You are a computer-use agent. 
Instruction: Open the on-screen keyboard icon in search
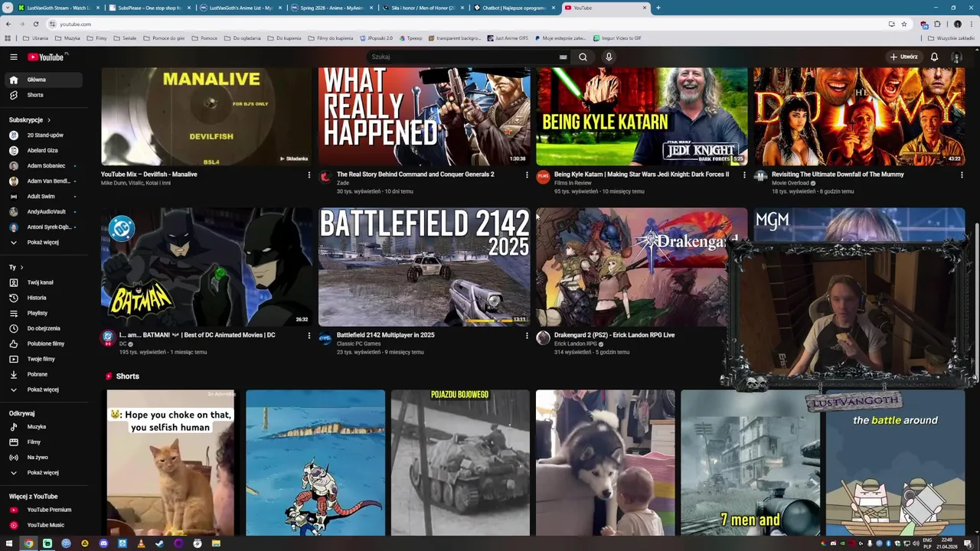[563, 57]
